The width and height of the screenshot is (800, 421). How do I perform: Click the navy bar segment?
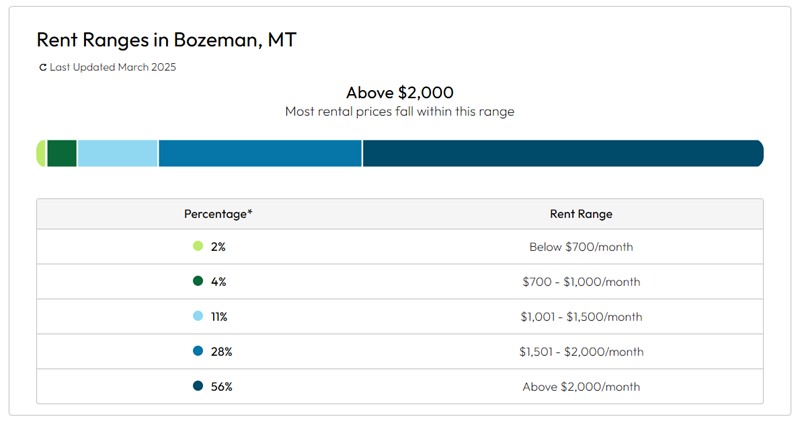[562, 153]
